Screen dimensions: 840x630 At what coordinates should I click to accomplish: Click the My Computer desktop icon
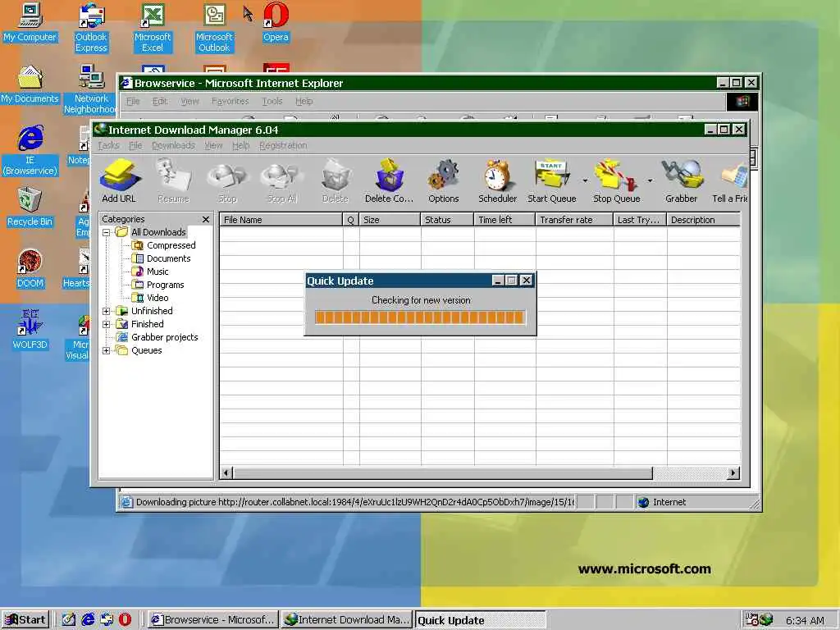tap(30, 22)
